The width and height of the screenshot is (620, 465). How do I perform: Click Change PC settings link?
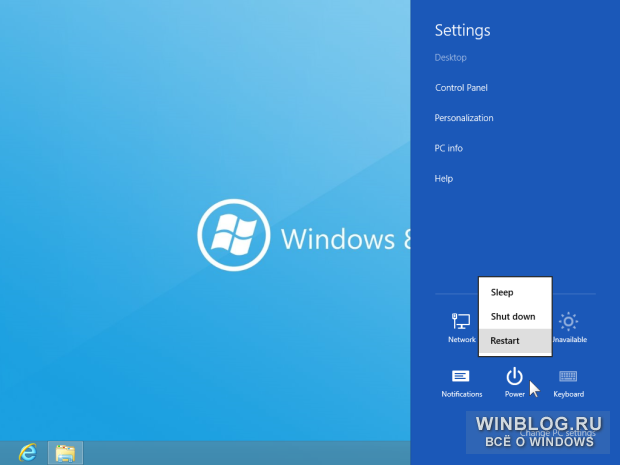pyautogui.click(x=557, y=433)
